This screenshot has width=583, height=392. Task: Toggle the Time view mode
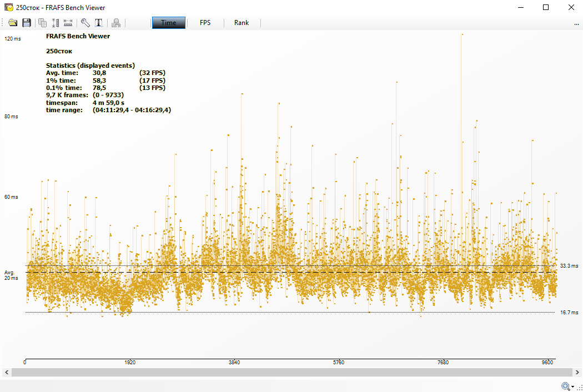(168, 23)
